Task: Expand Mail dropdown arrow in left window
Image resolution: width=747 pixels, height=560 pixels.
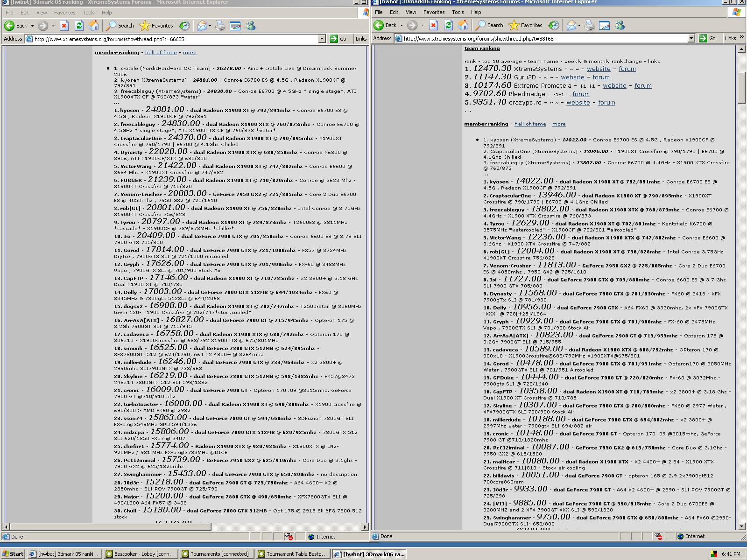Action: point(210,26)
